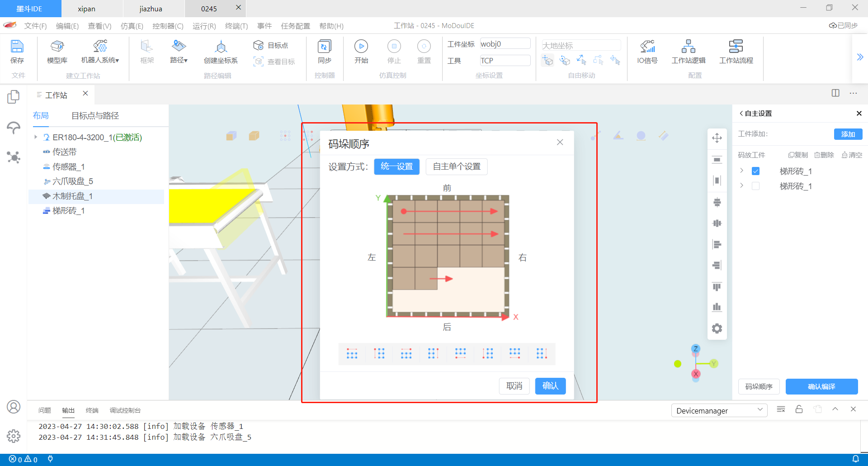Open Workstation Logic (工作站逻辑)
Viewport: 868px width, 466px height.
click(688, 47)
